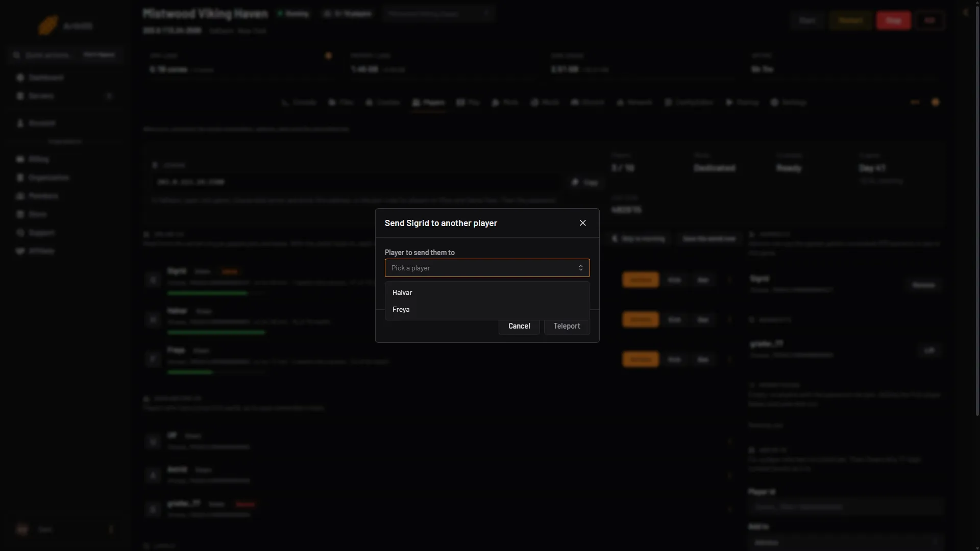980x551 pixels.
Task: Click the yellow Restart server button
Action: coord(850,20)
